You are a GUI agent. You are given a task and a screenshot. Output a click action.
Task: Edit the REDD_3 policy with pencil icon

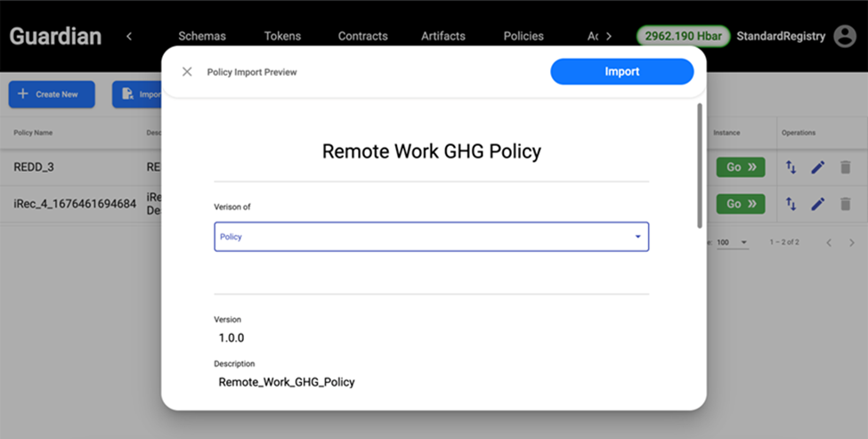click(818, 167)
